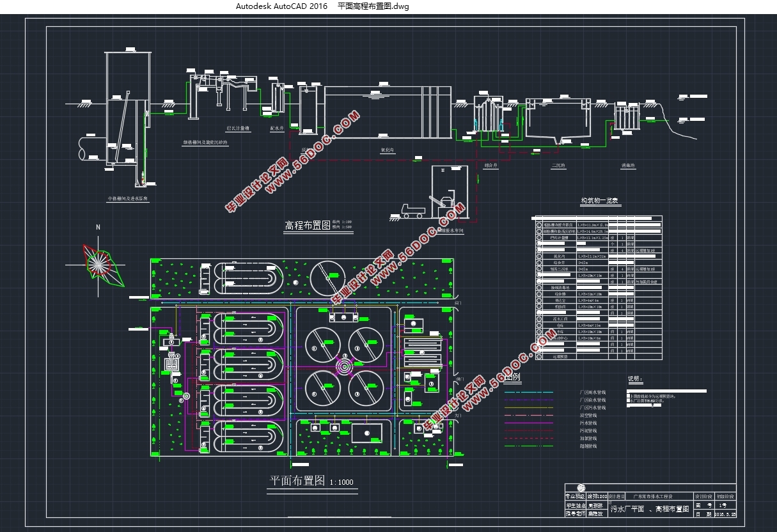Viewport: 777px width, 532px height.
Task: Select the 高程布置图 heading text
Action: coord(307,225)
